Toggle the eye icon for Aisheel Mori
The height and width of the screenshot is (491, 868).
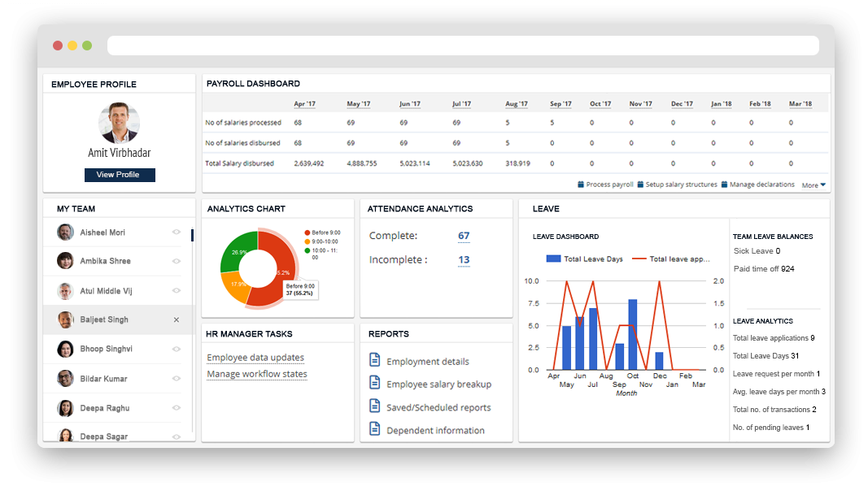tap(176, 232)
